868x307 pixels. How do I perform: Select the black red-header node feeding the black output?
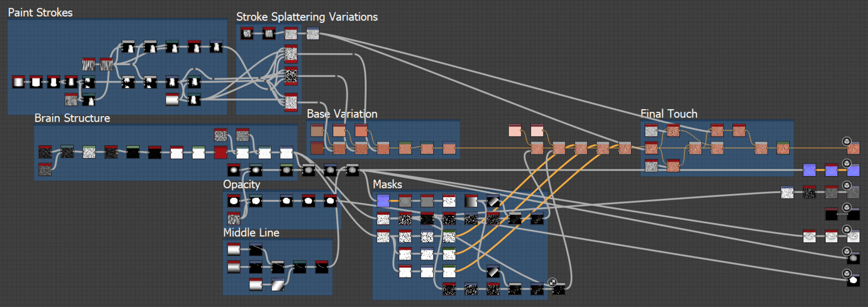coord(831,214)
